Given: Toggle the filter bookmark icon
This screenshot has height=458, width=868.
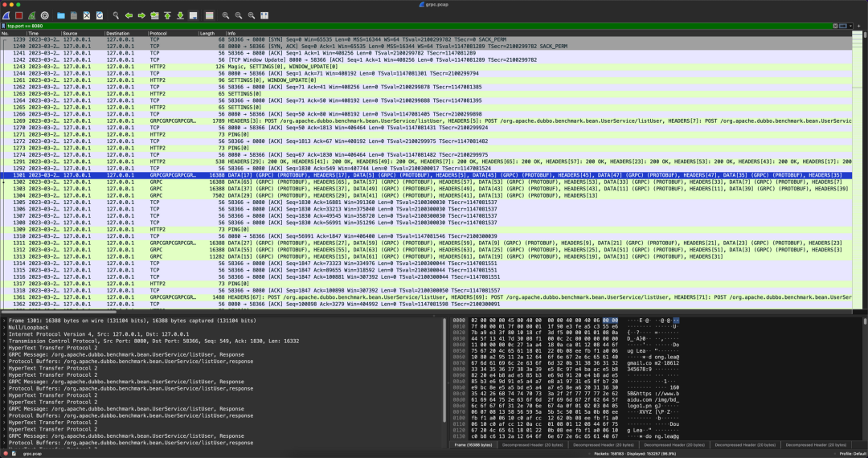Looking at the screenshot, I should point(4,26).
